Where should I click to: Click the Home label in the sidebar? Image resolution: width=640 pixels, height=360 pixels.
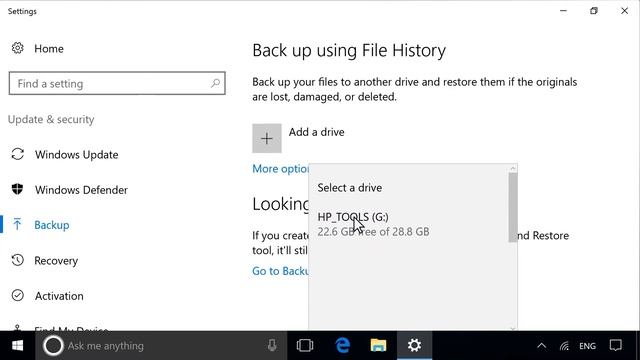pyautogui.click(x=49, y=49)
